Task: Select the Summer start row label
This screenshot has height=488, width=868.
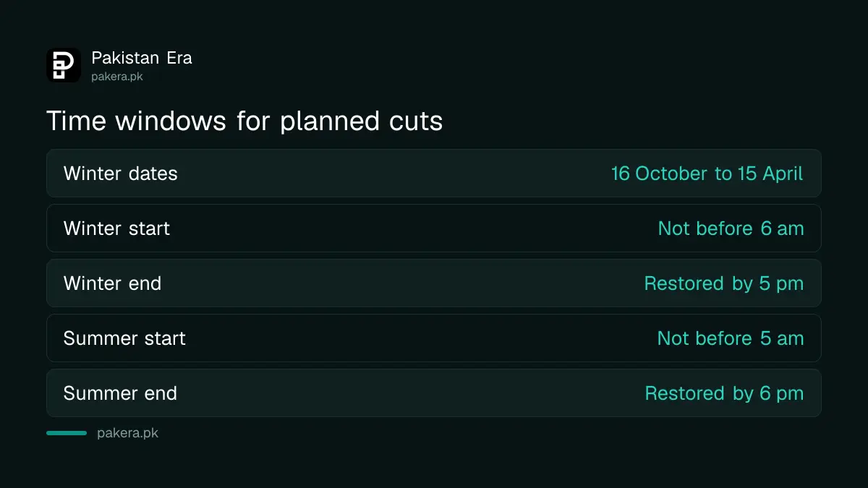Action: tap(124, 338)
